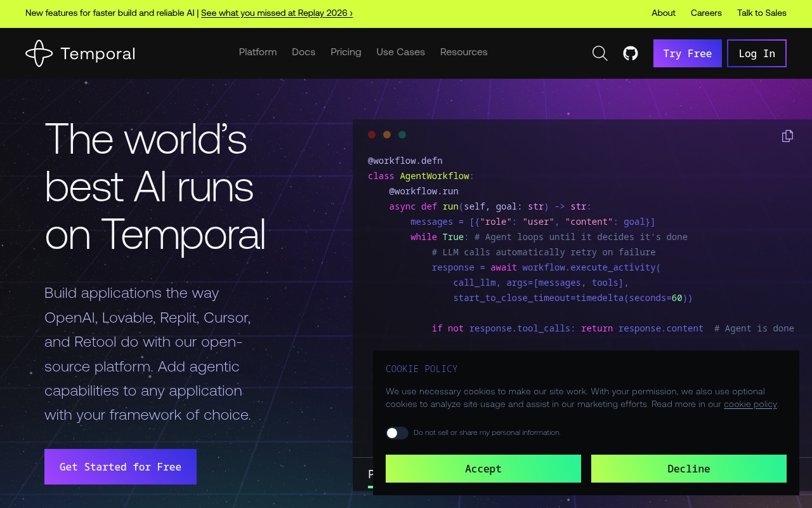
Task: Open the Resources menu
Action: [x=464, y=52]
